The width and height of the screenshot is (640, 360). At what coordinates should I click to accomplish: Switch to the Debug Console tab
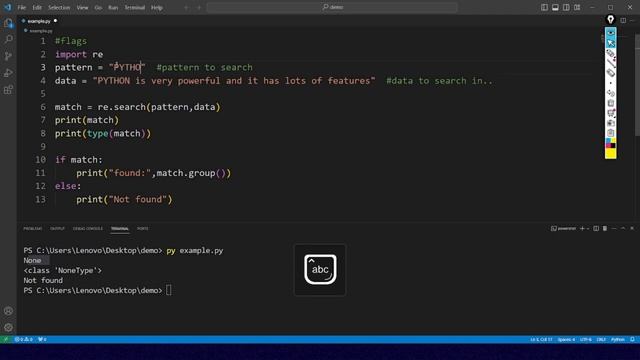pos(88,229)
